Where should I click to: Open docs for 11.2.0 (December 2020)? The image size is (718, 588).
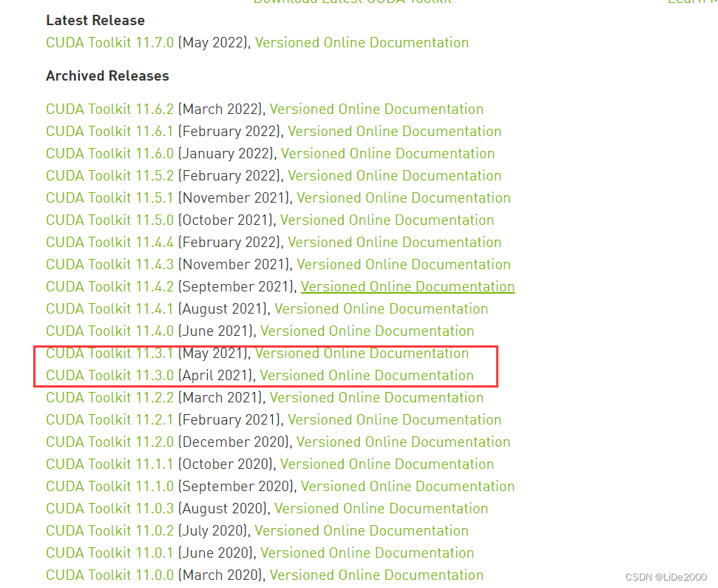pyautogui.click(x=403, y=442)
